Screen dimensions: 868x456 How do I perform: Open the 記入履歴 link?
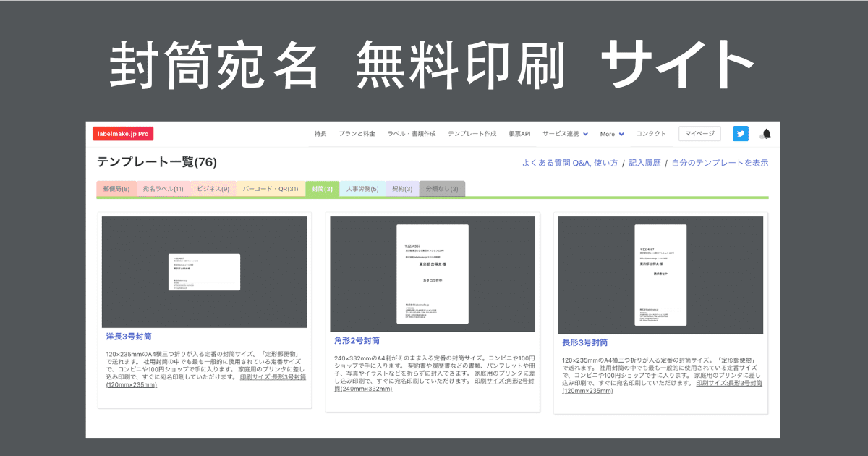point(644,163)
